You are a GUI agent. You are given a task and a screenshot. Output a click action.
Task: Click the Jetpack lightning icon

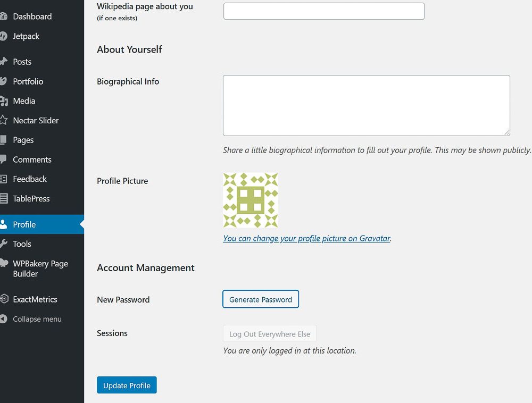3,36
